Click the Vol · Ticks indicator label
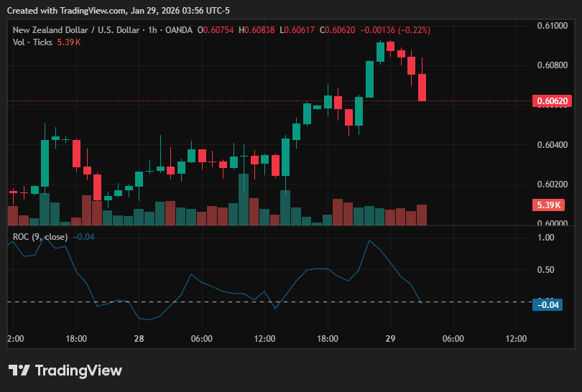This screenshot has height=392, width=582. (32, 42)
